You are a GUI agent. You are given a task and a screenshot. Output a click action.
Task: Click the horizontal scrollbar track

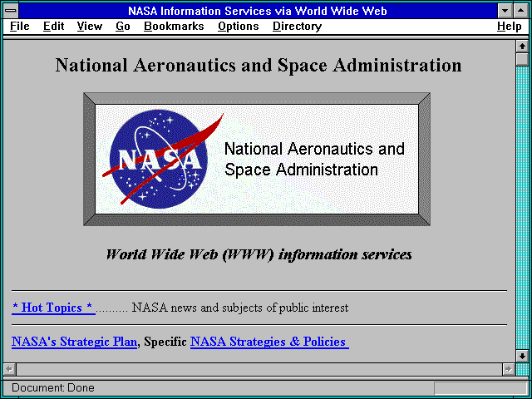pyautogui.click(x=259, y=369)
